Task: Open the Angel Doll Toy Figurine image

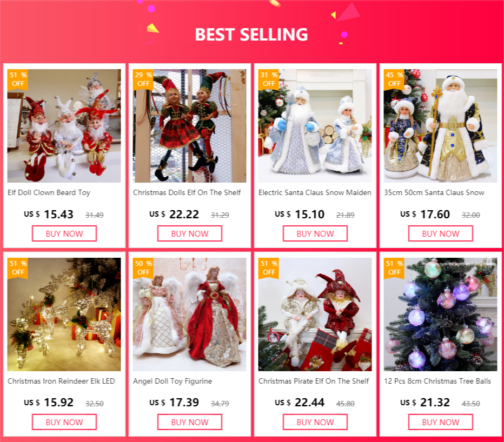Action: [x=190, y=314]
